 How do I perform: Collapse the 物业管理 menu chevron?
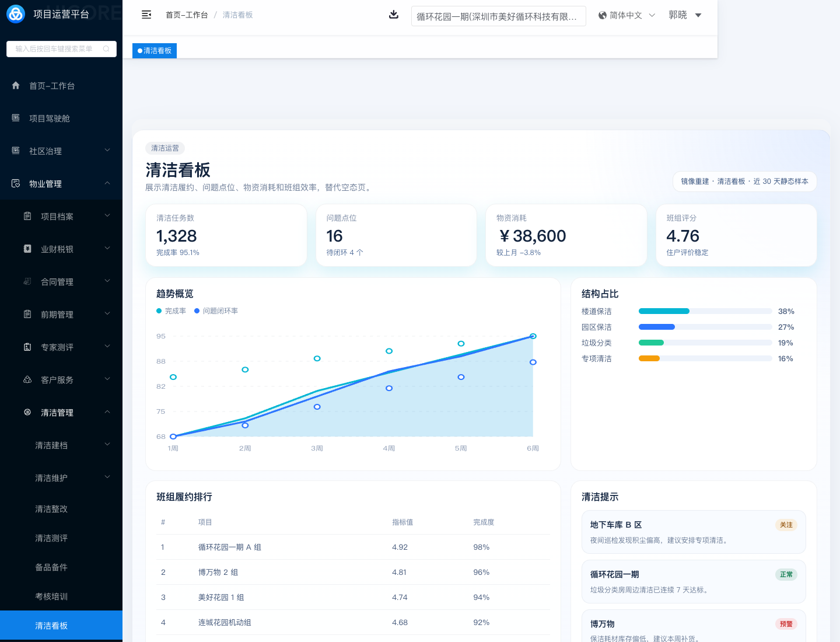click(x=107, y=183)
